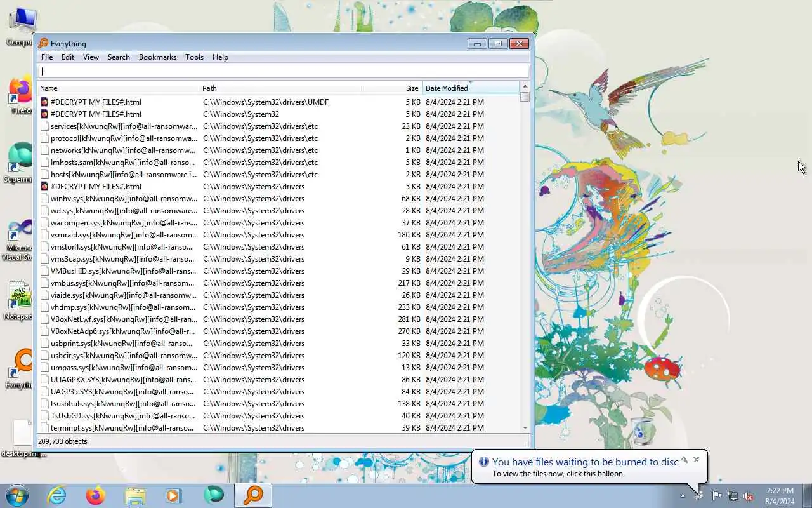This screenshot has width=812, height=508.
Task: Click the Everything taskbar button
Action: [x=253, y=495]
